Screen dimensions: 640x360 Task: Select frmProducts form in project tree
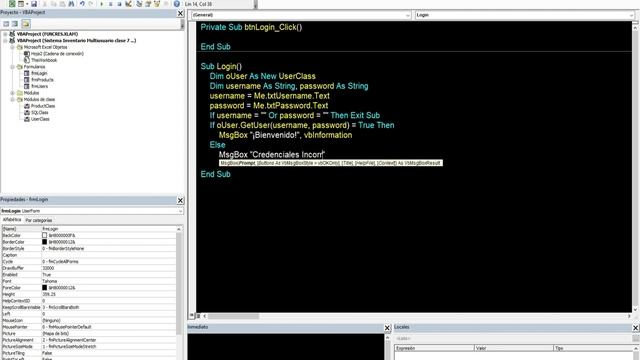pos(42,80)
